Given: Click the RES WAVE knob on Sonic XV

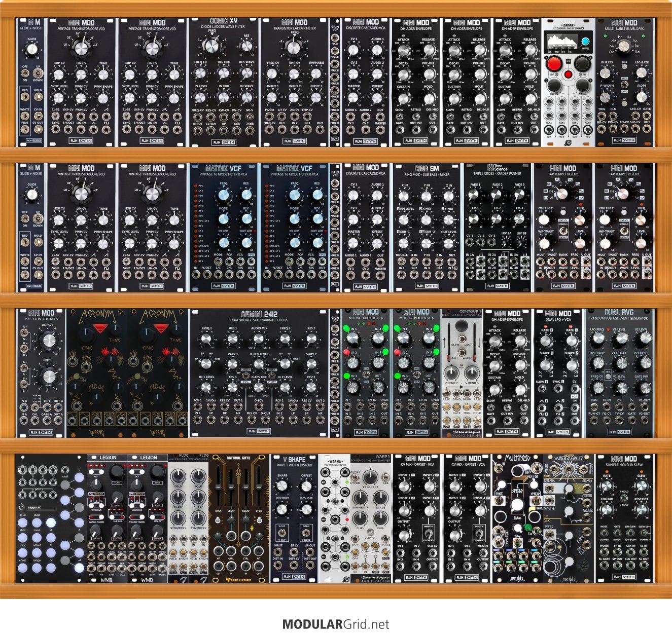Looking at the screenshot, I should tap(246, 73).
